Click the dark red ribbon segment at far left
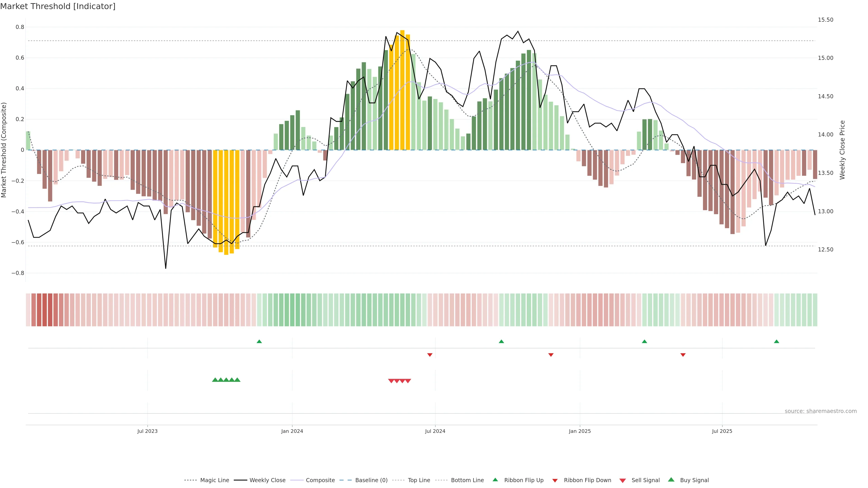The image size is (868, 488). (x=45, y=310)
